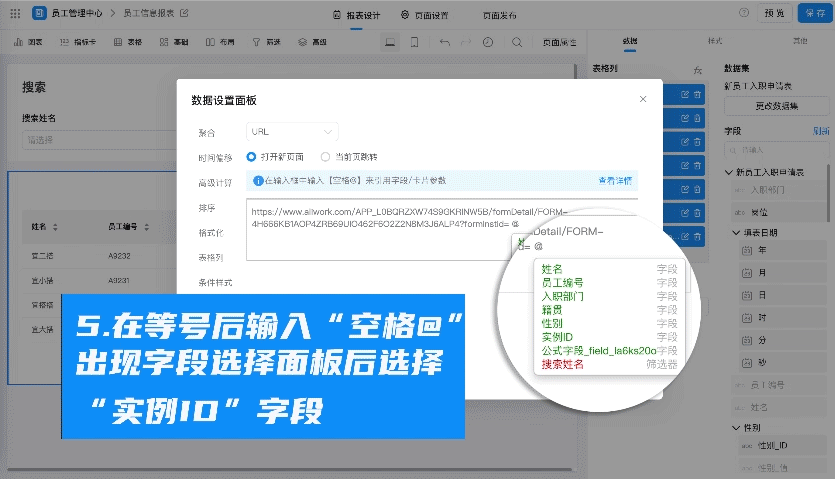Collapse the 新员工入职申请表 field tree

[x=729, y=172]
